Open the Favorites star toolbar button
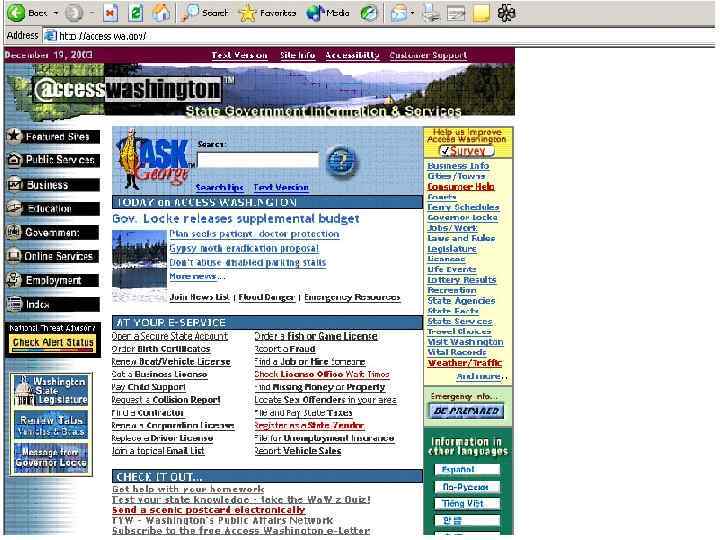The width and height of the screenshot is (720, 540). click(x=267, y=13)
